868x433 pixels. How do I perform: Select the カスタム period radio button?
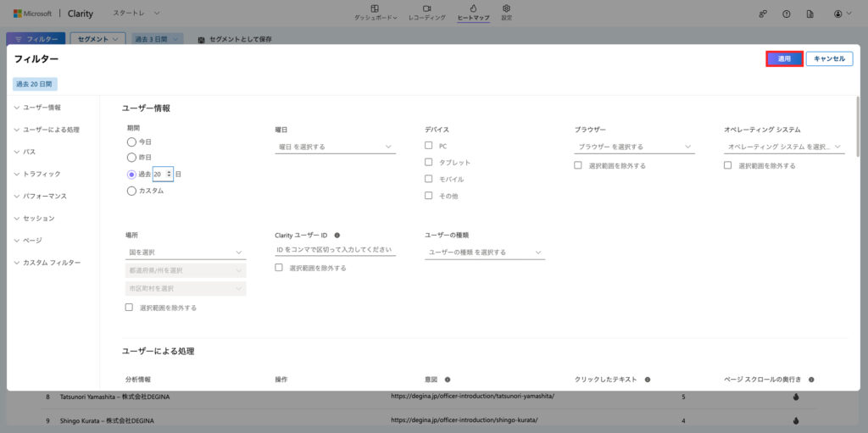point(131,191)
